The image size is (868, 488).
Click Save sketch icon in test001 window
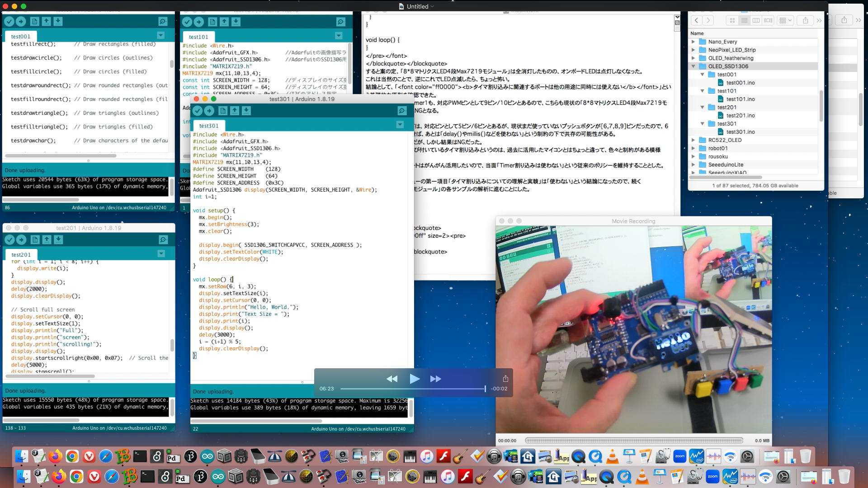(x=58, y=21)
